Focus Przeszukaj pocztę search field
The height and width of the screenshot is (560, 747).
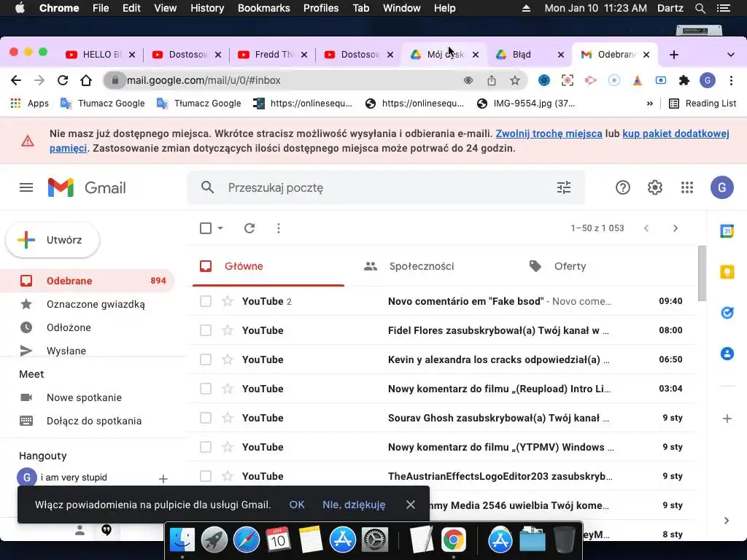coord(386,187)
